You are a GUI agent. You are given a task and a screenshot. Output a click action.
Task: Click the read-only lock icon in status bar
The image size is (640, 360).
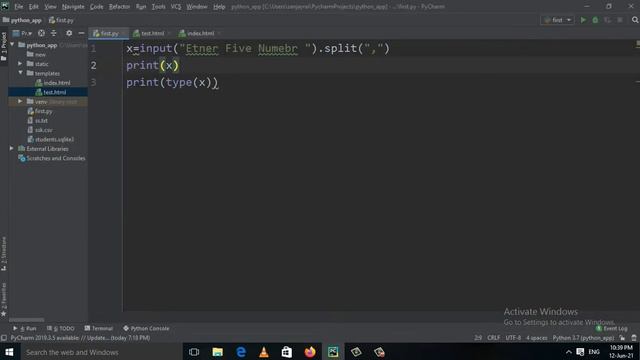(622, 338)
